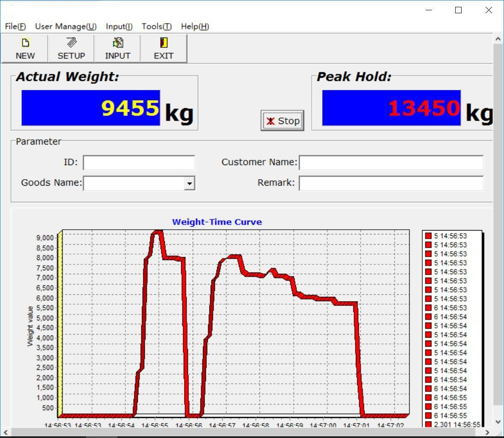Viewport: 504px width, 438px height.
Task: Open SETUP from the toolbar
Action: tap(71, 43)
